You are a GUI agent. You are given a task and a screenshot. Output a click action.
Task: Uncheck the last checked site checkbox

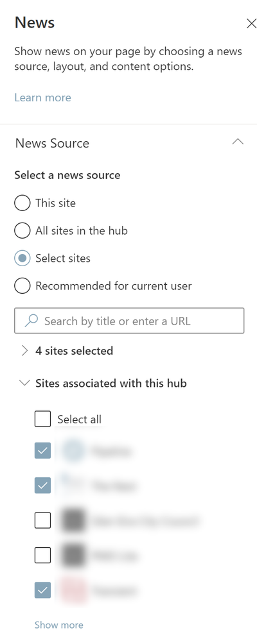point(43,591)
